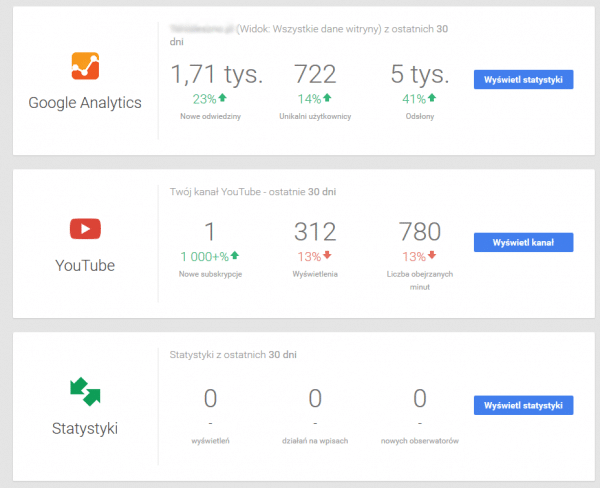Click the 1 000+% percentage text
This screenshot has width=600, height=488.
[204, 256]
